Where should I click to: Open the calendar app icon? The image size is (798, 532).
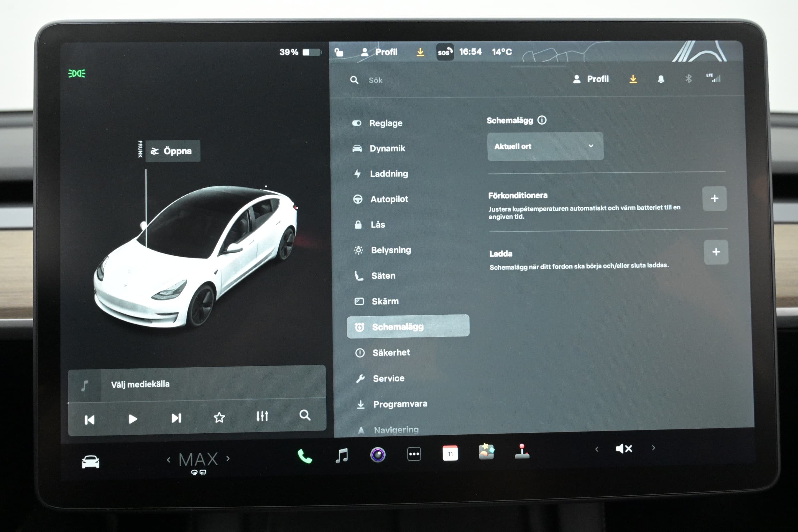point(450,453)
